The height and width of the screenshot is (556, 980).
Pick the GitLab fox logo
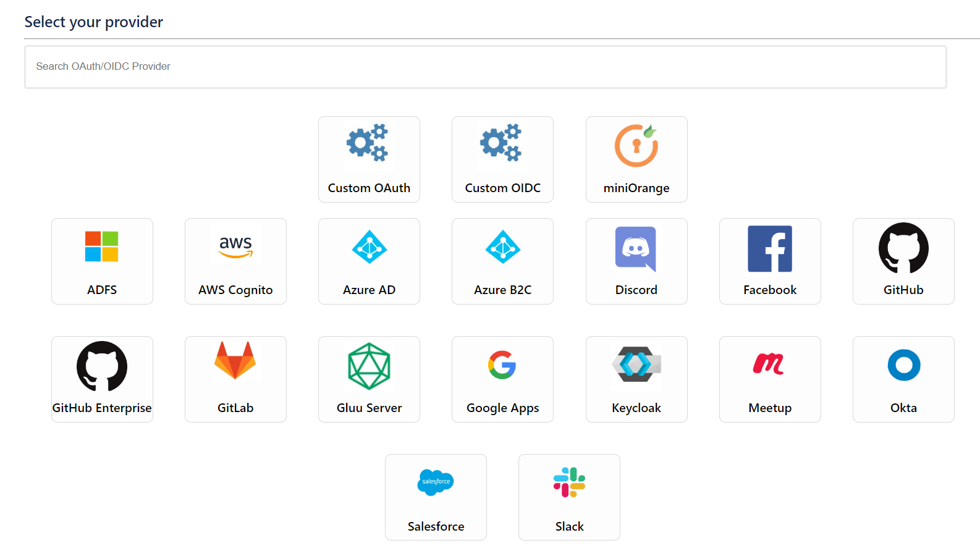235,360
